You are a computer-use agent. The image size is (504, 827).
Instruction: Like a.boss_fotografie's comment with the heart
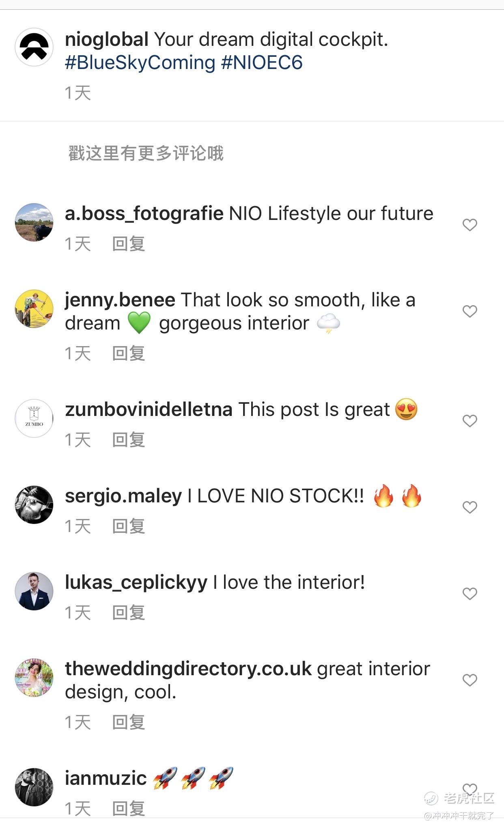[470, 225]
